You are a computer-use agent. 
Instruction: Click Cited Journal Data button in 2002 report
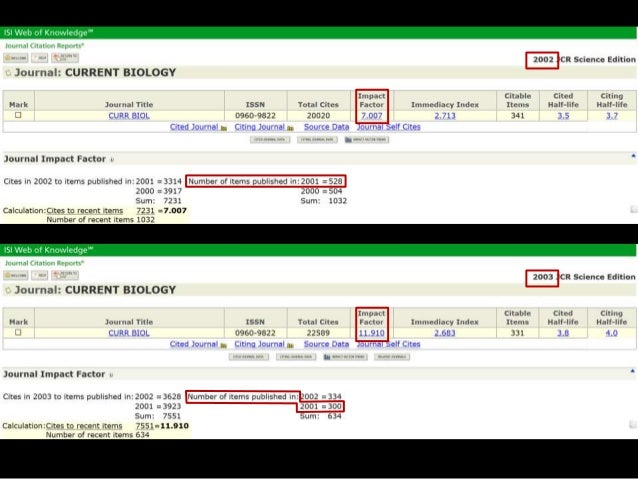coord(270,140)
